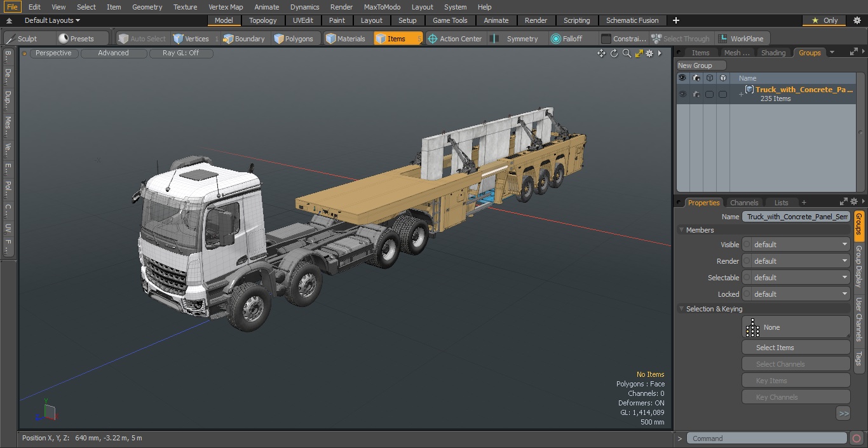Open the Group Display vertical tab

point(859,266)
